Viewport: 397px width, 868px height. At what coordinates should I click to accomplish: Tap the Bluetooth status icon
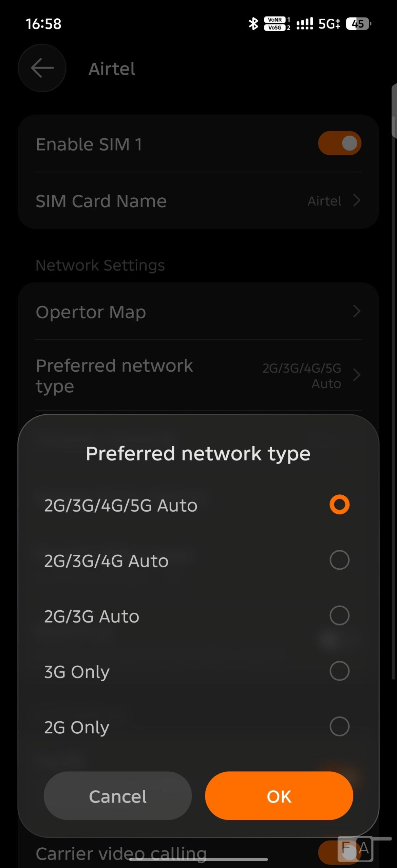[x=253, y=24]
